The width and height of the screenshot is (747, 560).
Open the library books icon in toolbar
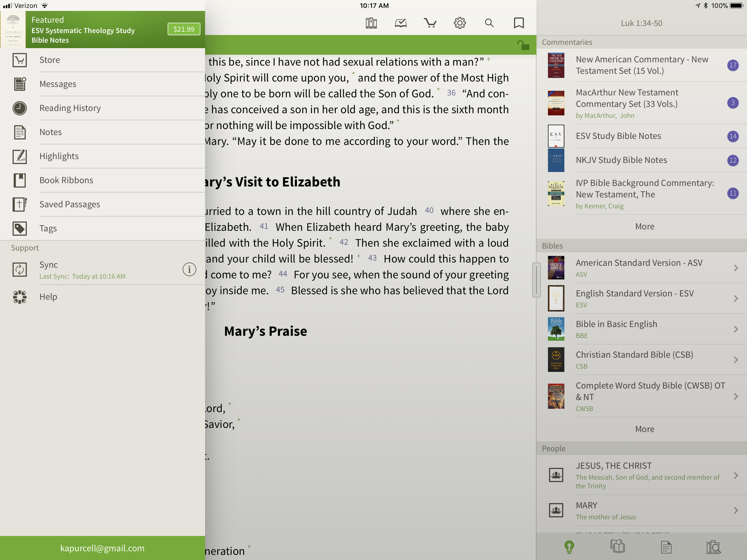click(371, 23)
